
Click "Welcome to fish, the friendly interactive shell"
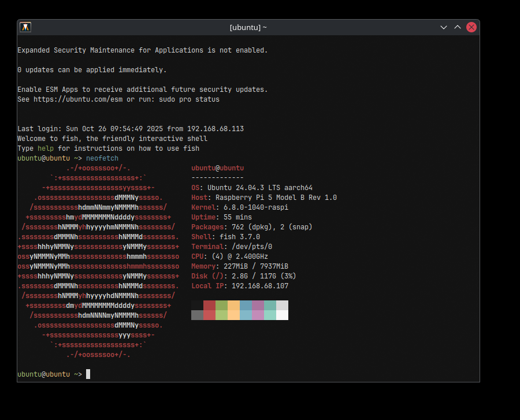coord(112,139)
